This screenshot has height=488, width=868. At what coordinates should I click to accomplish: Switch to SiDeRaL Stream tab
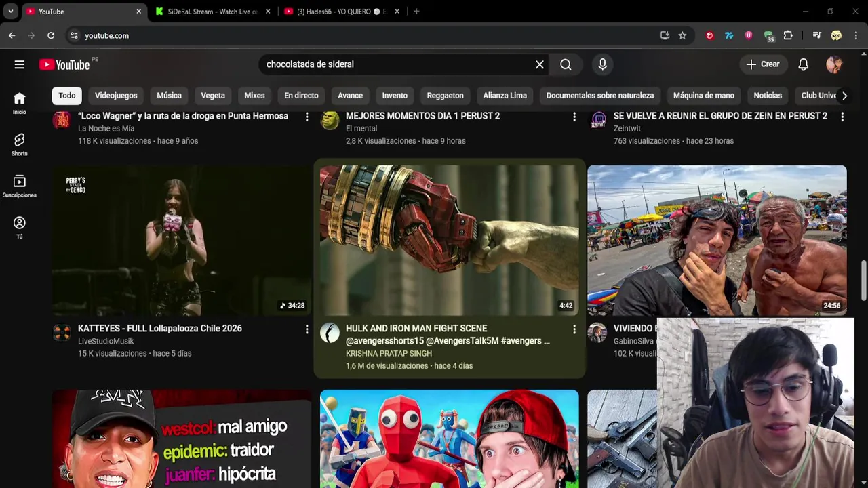pyautogui.click(x=213, y=12)
